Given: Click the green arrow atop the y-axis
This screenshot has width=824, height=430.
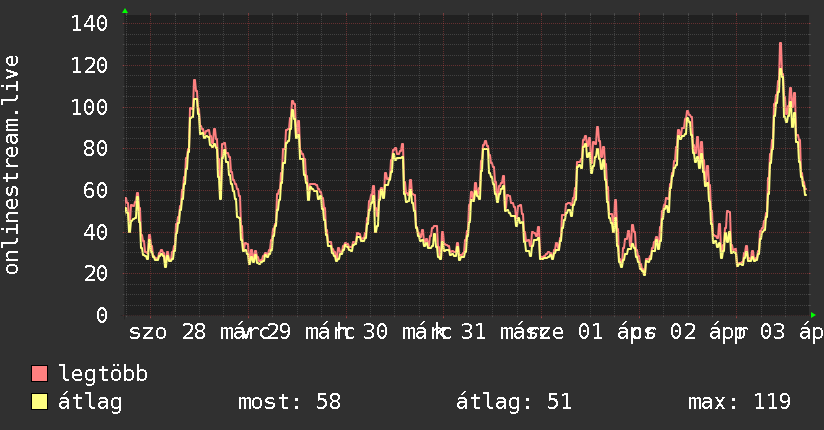Looking at the screenshot, I should [x=125, y=11].
